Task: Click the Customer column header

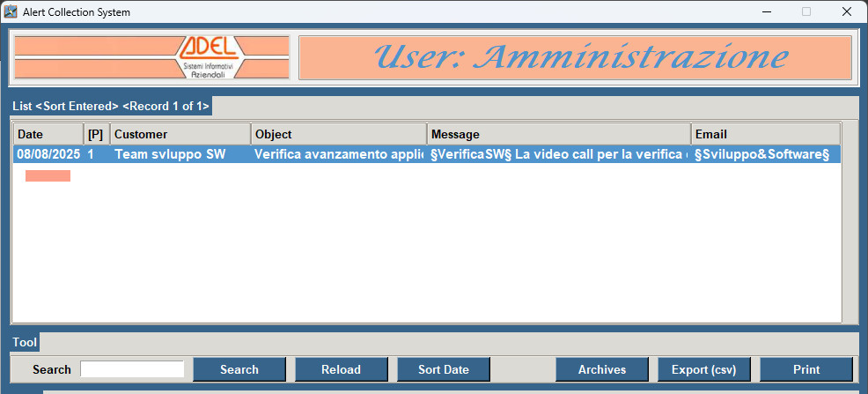Action: pos(180,134)
